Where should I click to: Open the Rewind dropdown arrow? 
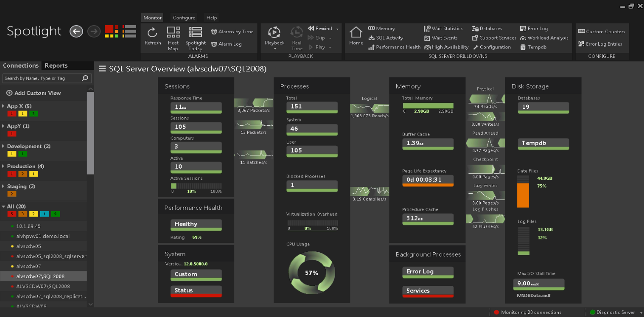337,29
